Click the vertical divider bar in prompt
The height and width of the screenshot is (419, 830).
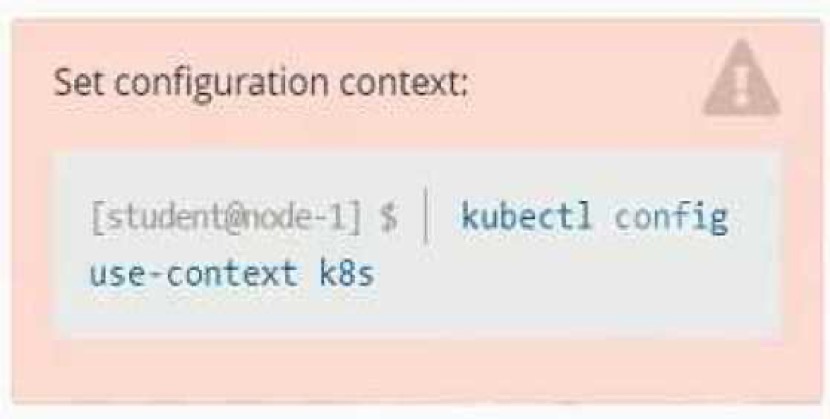point(427,217)
